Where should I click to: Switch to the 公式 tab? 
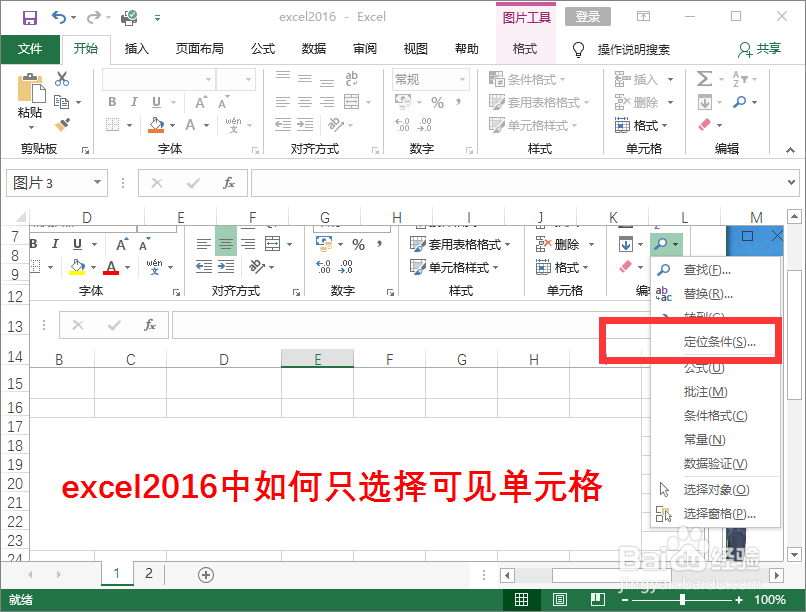pos(263,49)
